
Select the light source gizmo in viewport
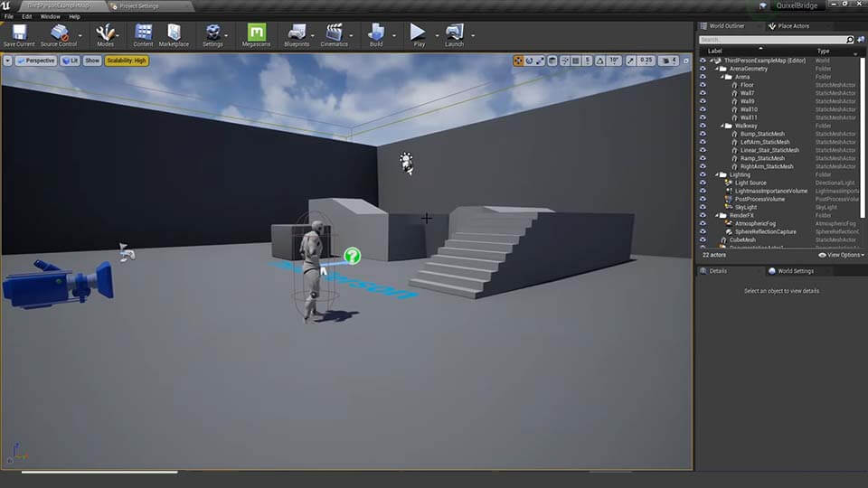(407, 164)
